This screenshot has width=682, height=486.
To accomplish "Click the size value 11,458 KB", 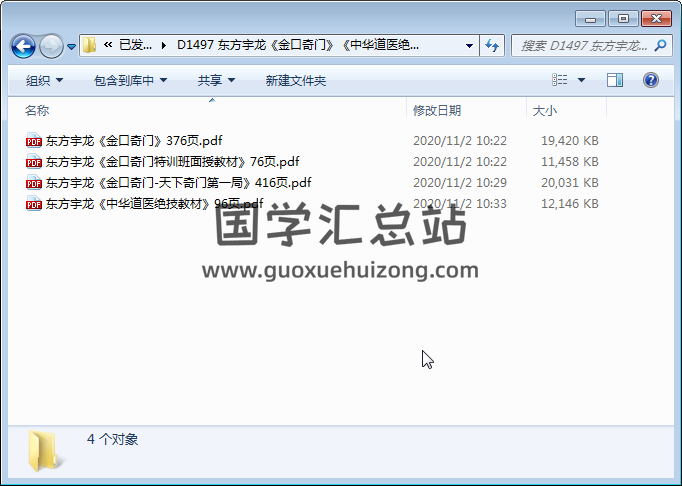I will tap(570, 161).
